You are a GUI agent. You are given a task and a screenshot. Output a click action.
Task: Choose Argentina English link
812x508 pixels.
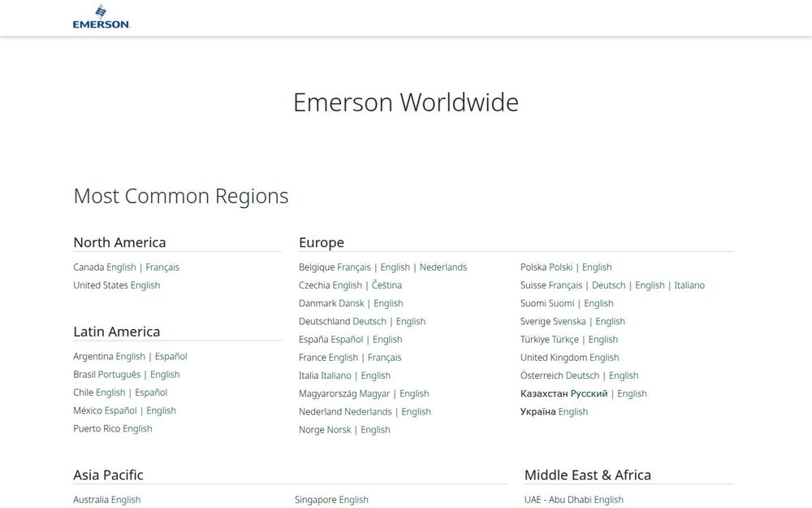[131, 357]
